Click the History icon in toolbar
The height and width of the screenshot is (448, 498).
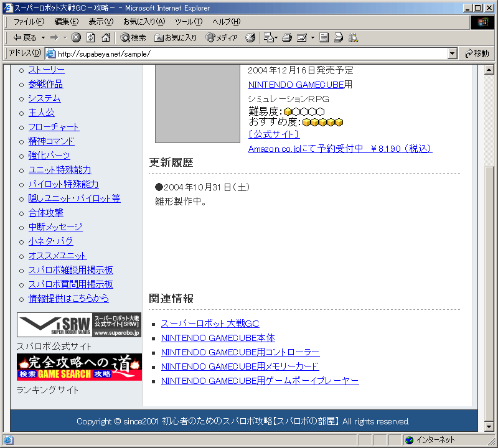pyautogui.click(x=250, y=38)
